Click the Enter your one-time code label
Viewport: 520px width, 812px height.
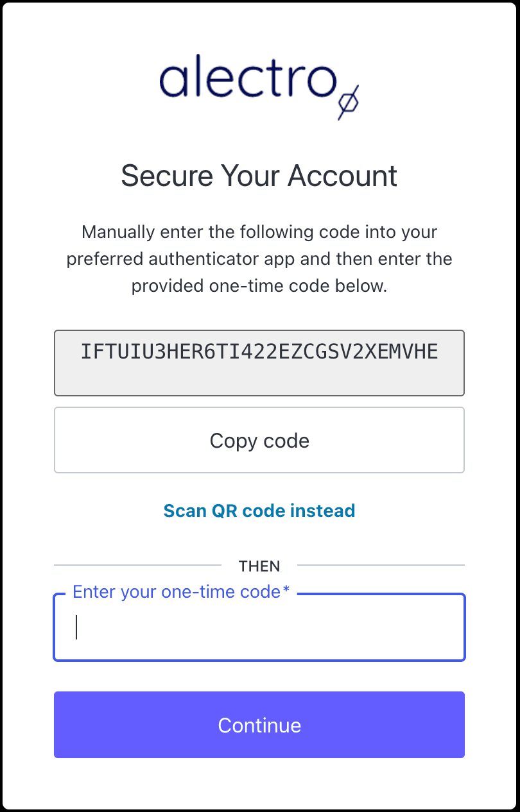[x=173, y=592]
